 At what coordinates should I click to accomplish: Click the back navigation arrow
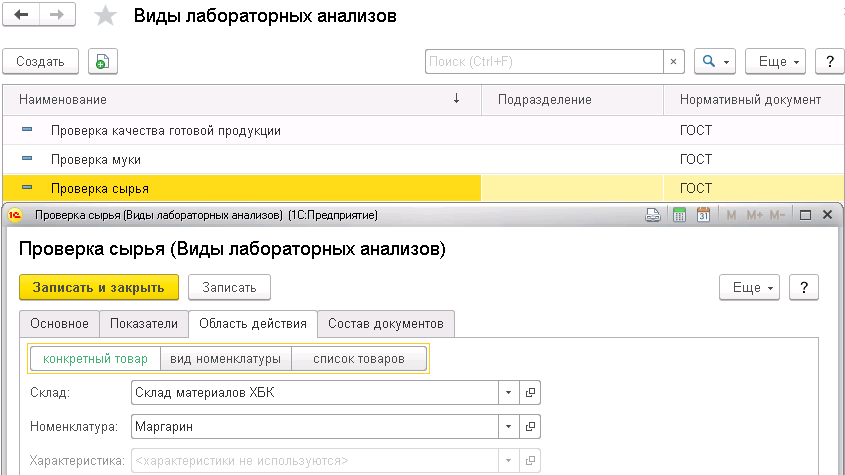(x=21, y=16)
